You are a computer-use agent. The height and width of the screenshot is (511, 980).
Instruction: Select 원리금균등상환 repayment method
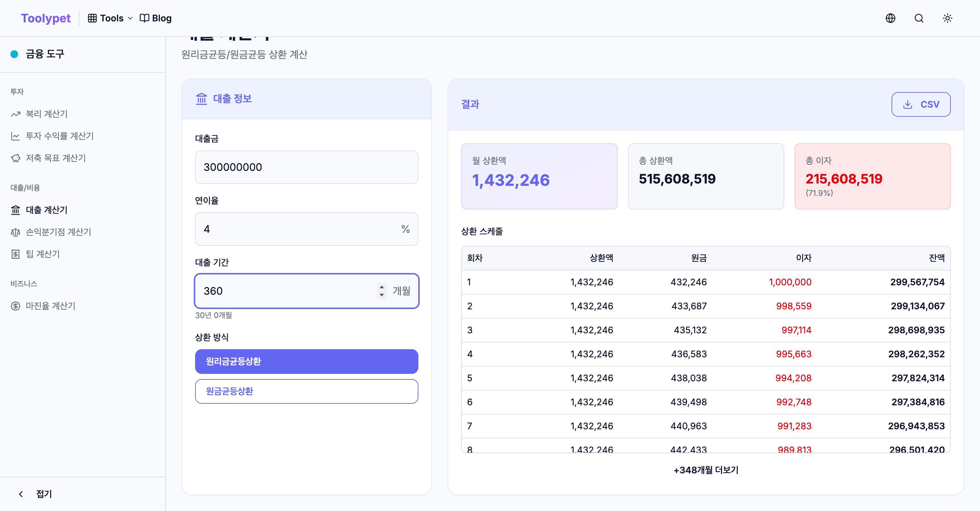click(306, 361)
